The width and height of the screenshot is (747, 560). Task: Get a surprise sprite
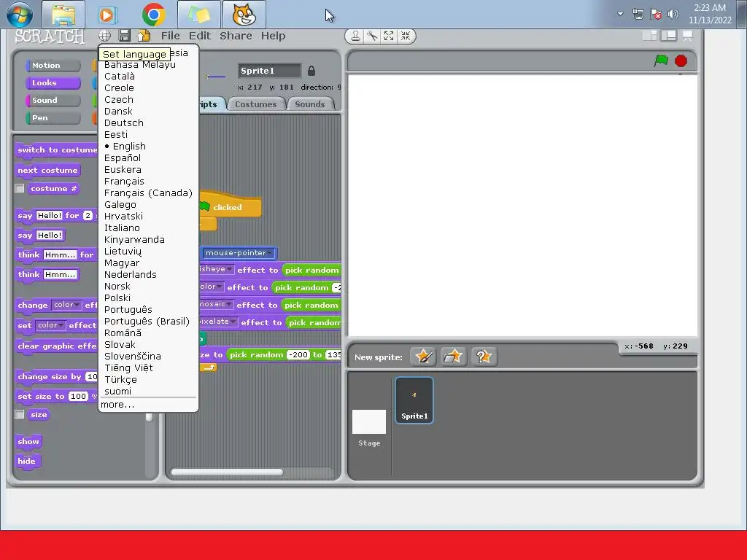[484, 357]
